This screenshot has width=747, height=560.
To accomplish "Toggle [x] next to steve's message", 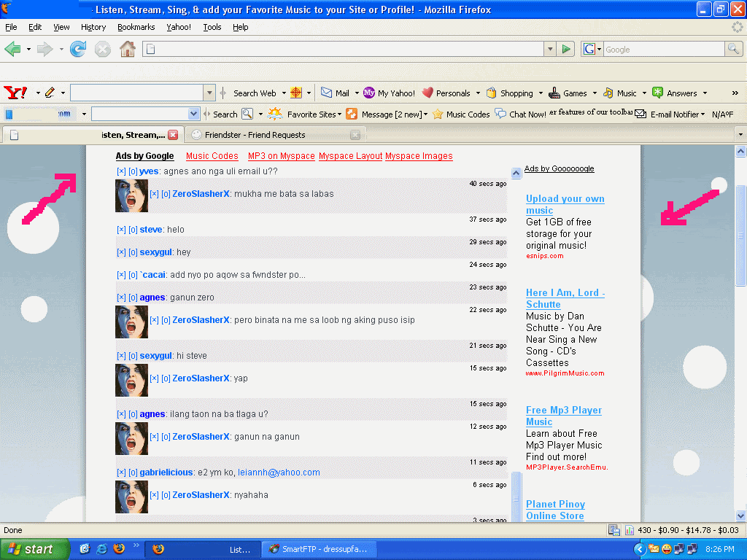I will [x=121, y=230].
